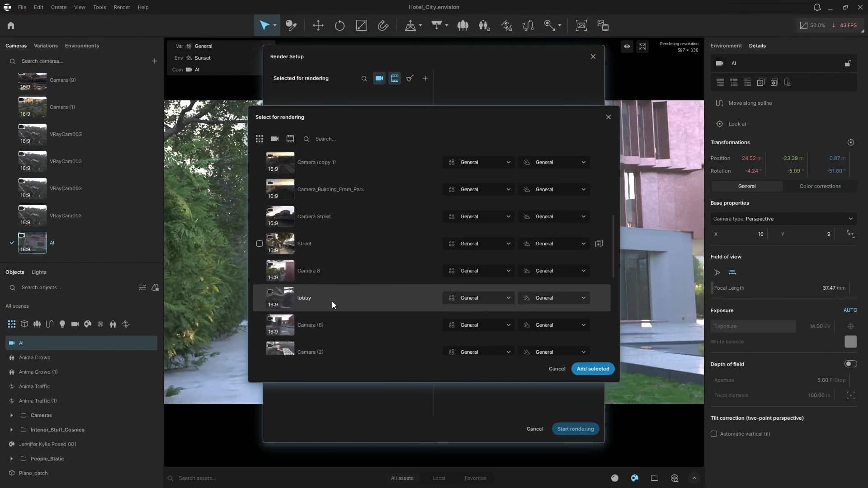The height and width of the screenshot is (488, 868).
Task: Add a new camera with plus icon
Action: tap(155, 61)
